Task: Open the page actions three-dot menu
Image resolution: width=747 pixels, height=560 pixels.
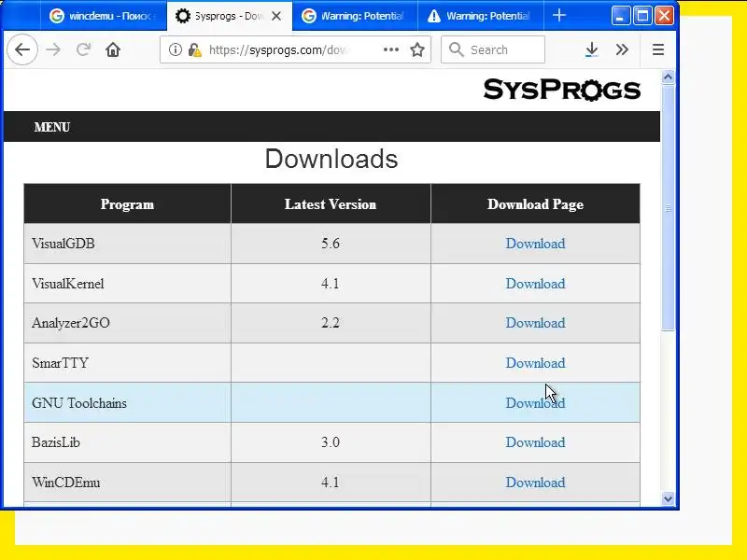Action: pos(391,49)
